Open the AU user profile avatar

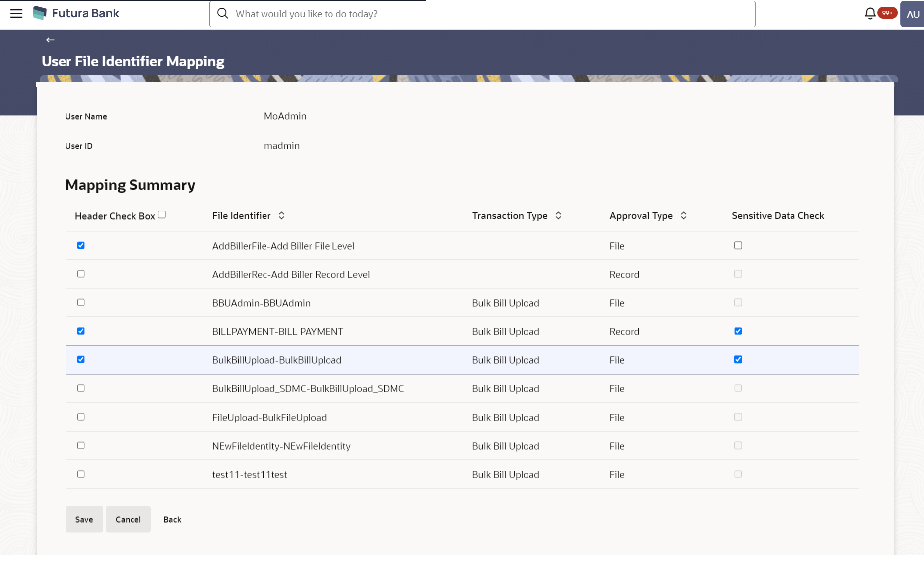(x=913, y=14)
